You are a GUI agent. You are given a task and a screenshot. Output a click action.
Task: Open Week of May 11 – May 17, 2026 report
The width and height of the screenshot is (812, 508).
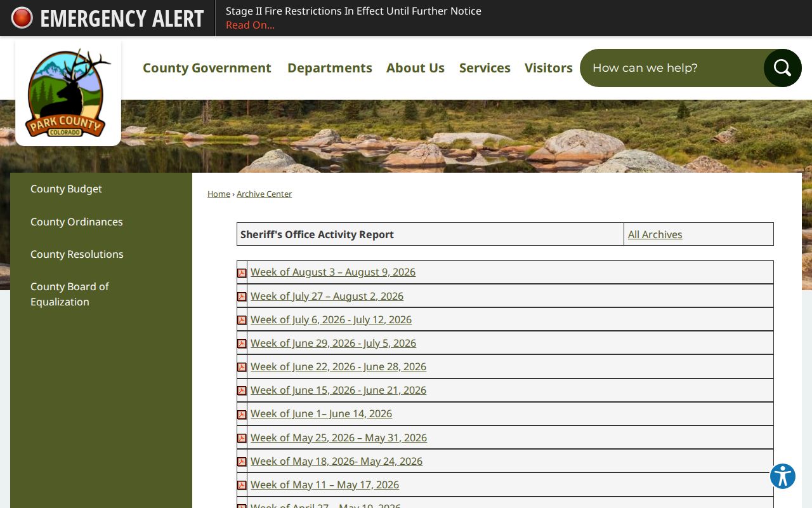[325, 485]
